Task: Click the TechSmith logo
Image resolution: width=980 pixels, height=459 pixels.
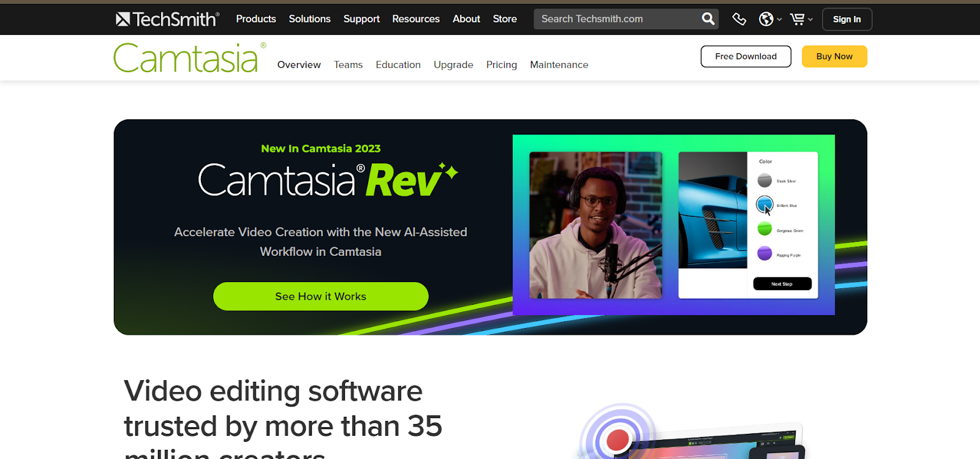Action: point(167,19)
